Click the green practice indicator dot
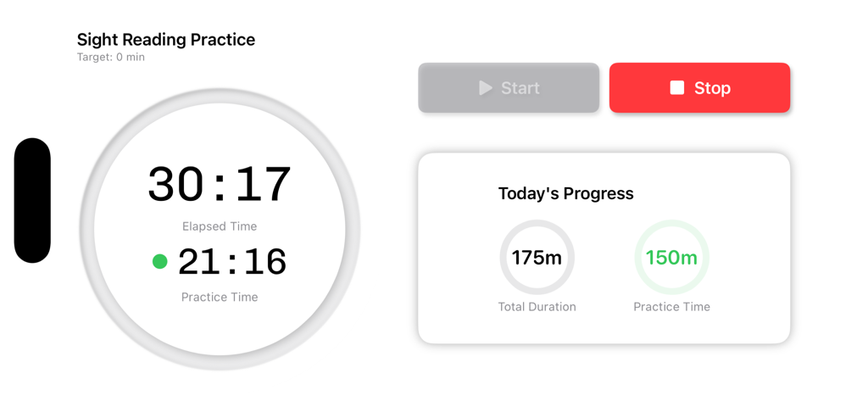The height and width of the screenshot is (401, 868). click(x=159, y=261)
